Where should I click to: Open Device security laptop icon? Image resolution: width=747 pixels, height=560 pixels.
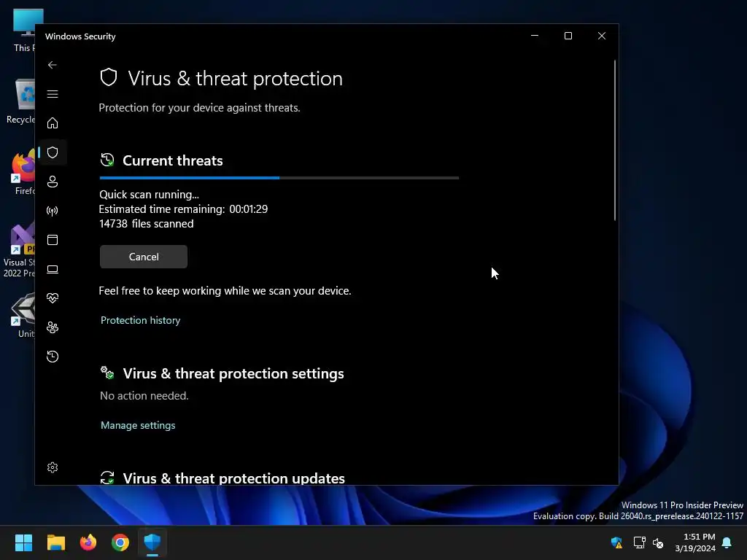(x=53, y=269)
